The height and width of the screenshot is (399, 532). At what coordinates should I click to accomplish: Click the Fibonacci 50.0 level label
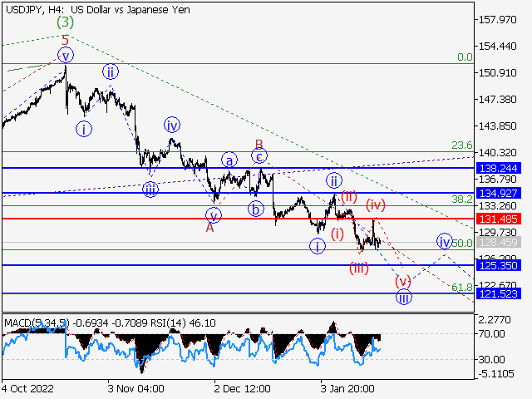(x=462, y=243)
